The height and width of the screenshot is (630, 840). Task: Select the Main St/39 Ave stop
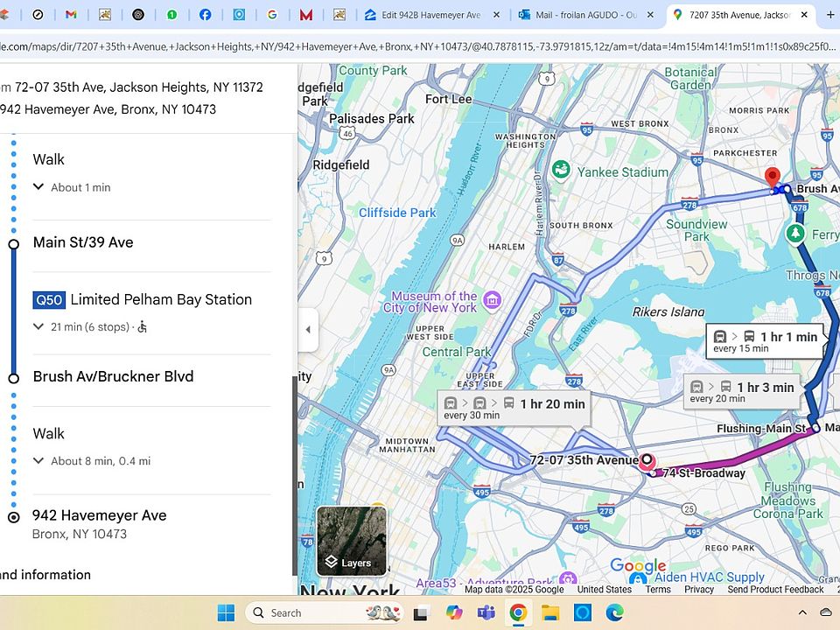click(83, 242)
